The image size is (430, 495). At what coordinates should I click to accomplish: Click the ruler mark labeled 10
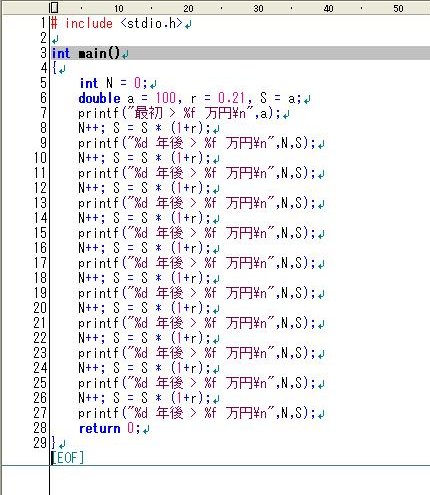pyautogui.click(x=119, y=9)
